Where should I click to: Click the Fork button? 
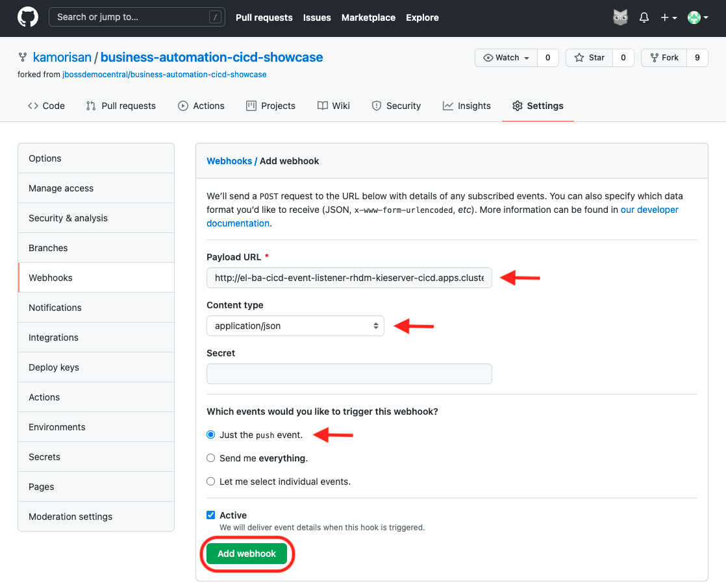coord(664,58)
